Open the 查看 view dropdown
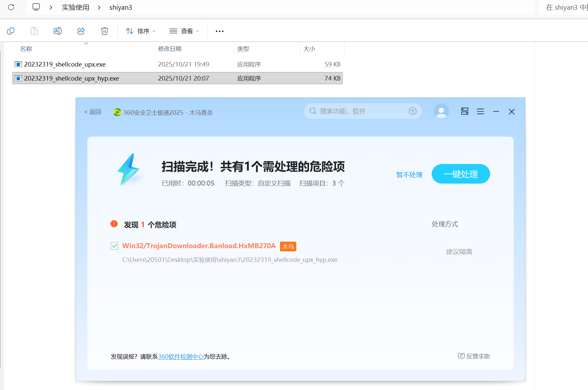 [x=184, y=31]
